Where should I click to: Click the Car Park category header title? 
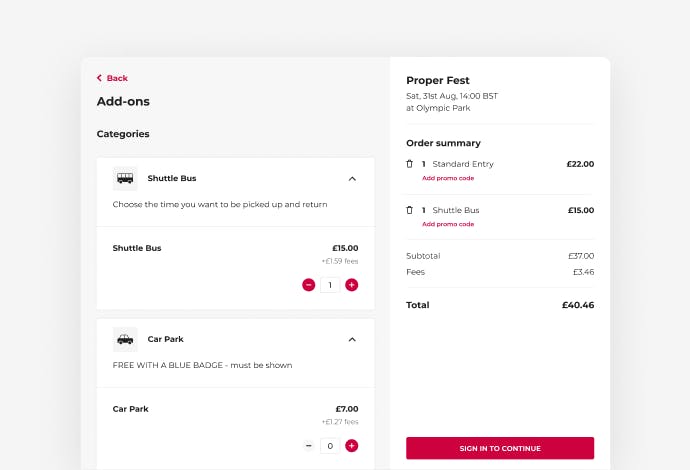coord(165,339)
